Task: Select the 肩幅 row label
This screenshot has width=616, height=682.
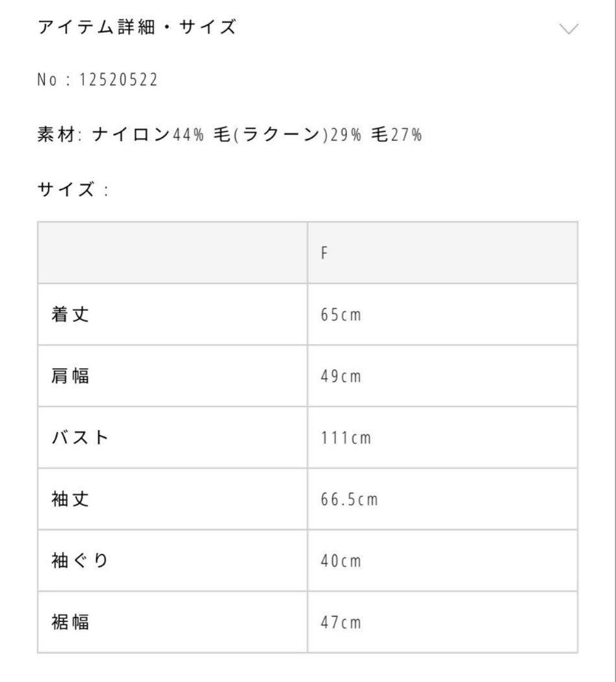Action: click(x=70, y=376)
